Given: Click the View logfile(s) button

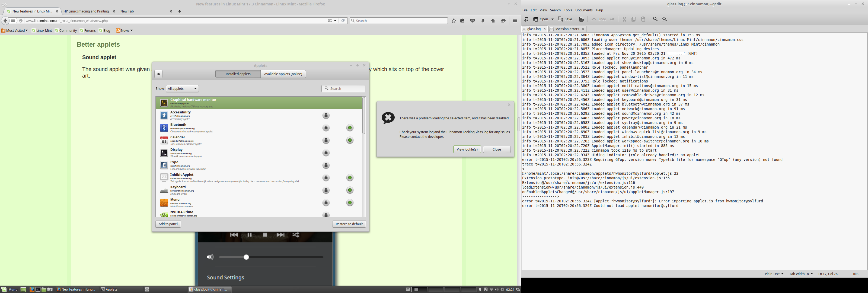Looking at the screenshot, I should (467, 149).
